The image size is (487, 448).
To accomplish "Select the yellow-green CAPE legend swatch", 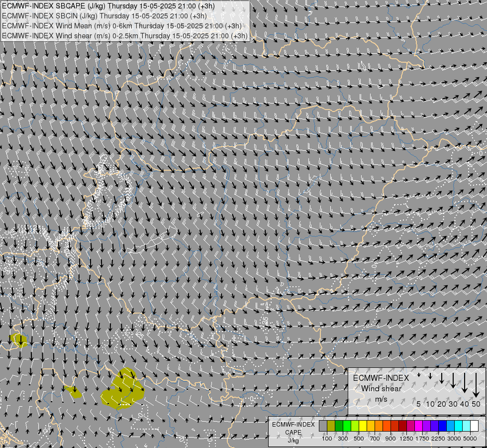I will click(x=355, y=426).
